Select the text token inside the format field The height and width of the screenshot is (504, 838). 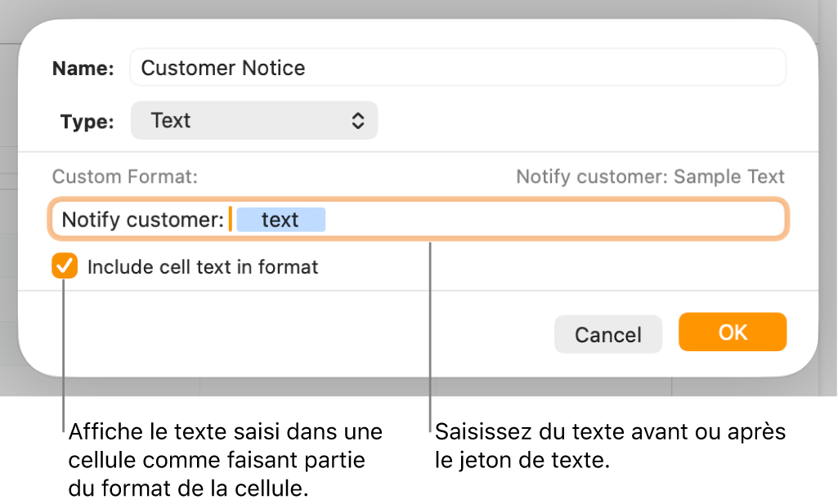(280, 219)
